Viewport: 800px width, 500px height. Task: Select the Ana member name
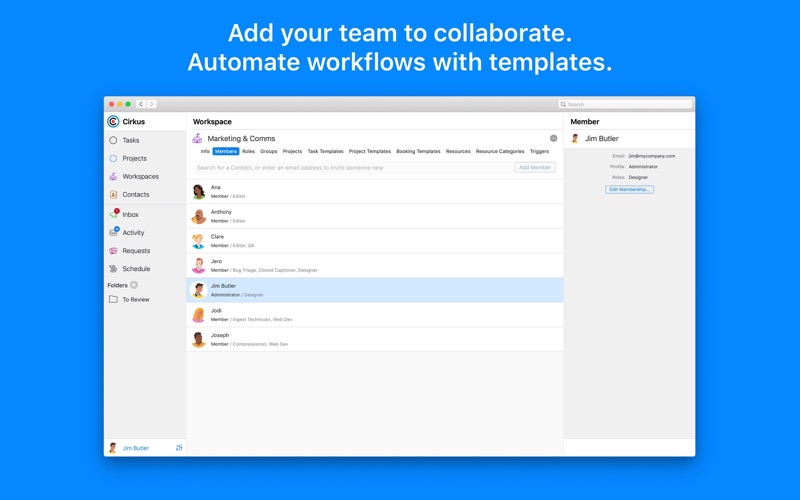pos(216,187)
